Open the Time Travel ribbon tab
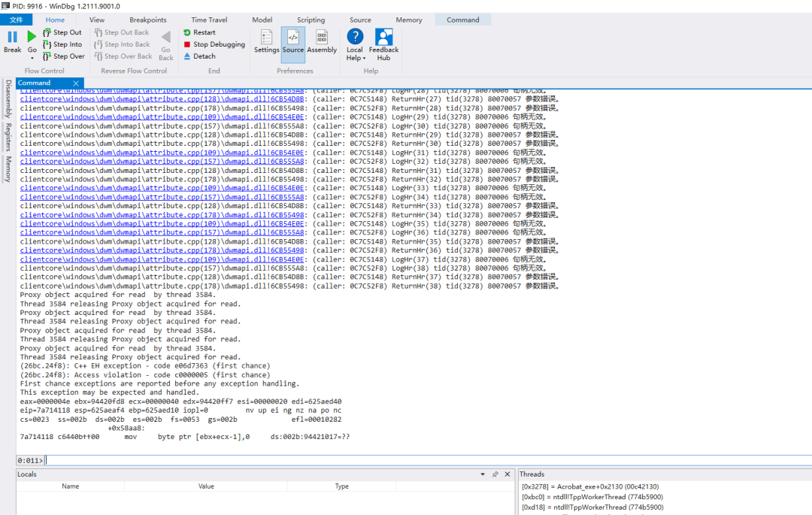 click(x=209, y=20)
